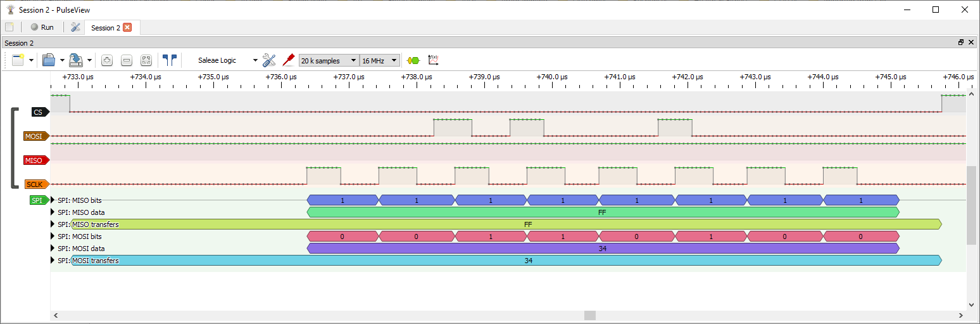Create a new view with the toolbar icon
This screenshot has height=324, width=980.
(x=18, y=60)
